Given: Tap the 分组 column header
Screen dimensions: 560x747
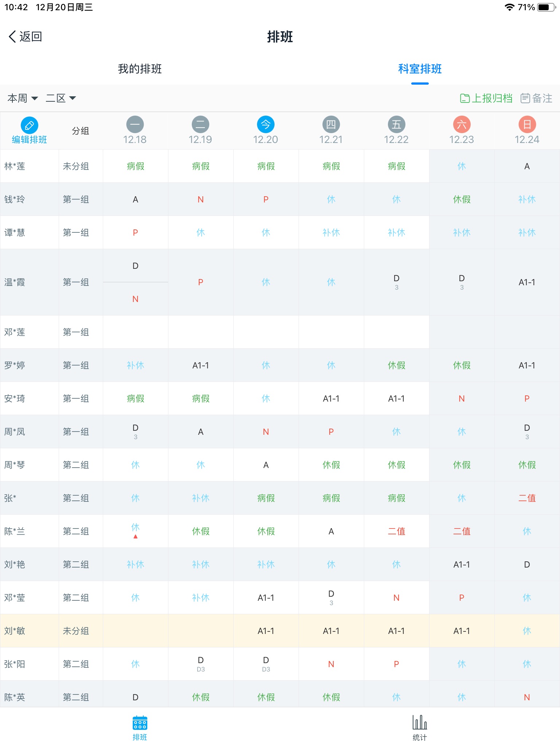Looking at the screenshot, I should [x=81, y=131].
